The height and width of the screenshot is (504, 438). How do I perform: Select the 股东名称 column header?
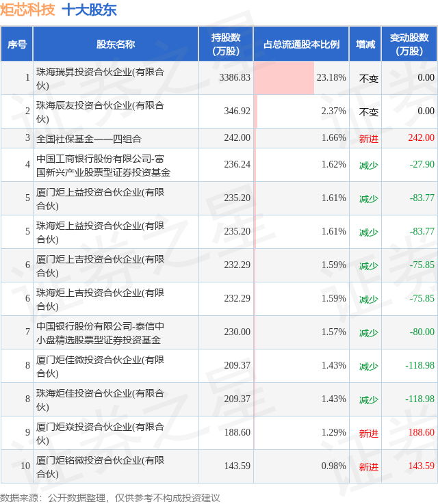[x=116, y=44]
